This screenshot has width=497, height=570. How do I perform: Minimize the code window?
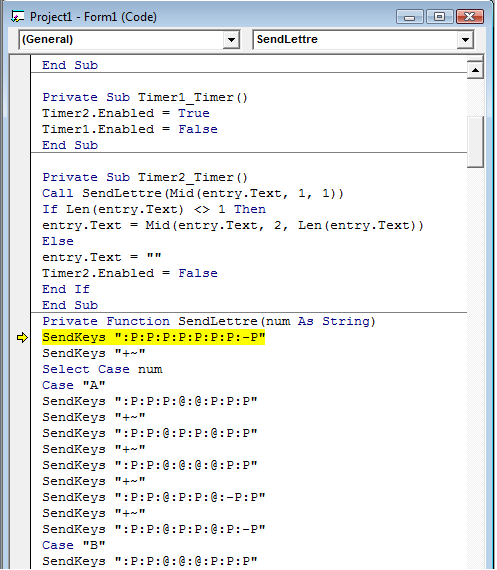[409, 17]
